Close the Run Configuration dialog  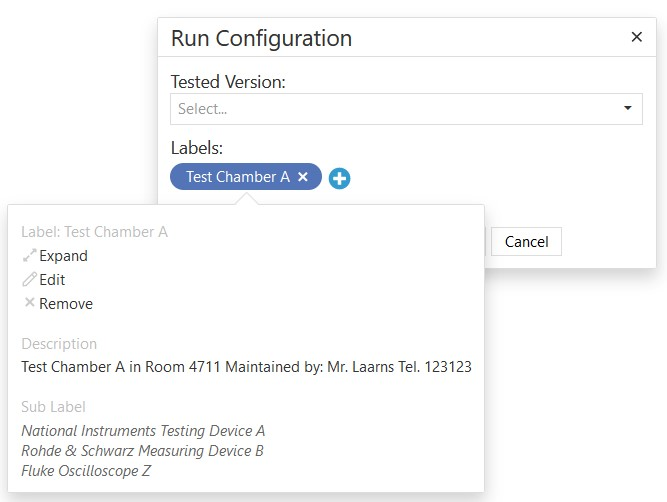[636, 37]
